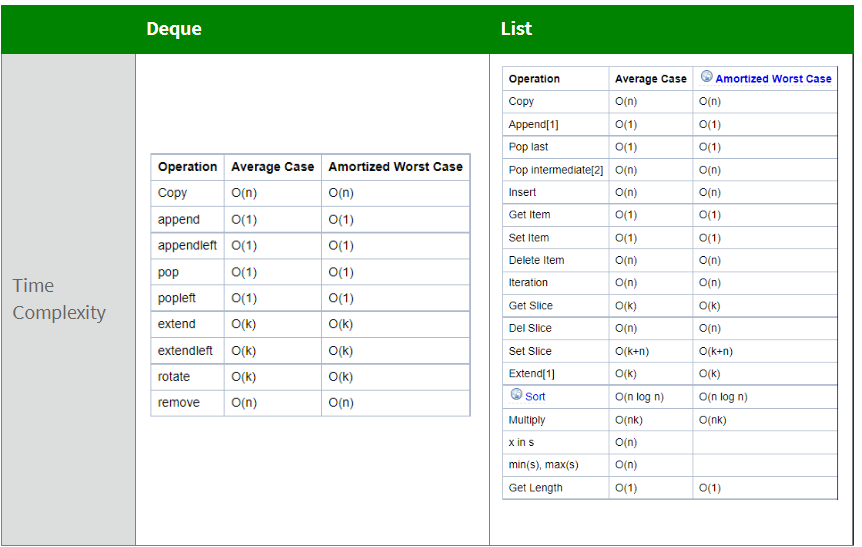Click the Get Slice operation label

pyautogui.click(x=531, y=306)
